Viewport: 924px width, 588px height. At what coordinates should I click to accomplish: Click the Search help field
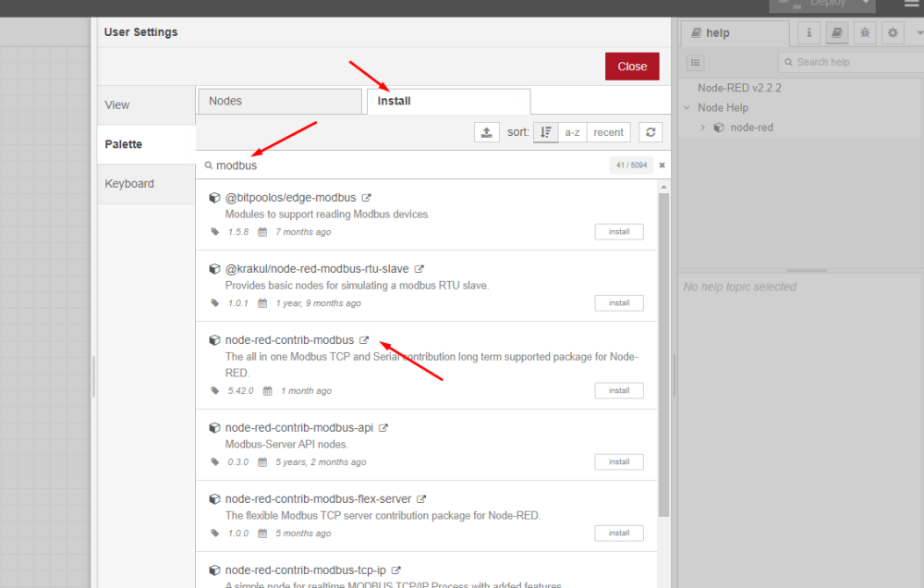click(851, 62)
